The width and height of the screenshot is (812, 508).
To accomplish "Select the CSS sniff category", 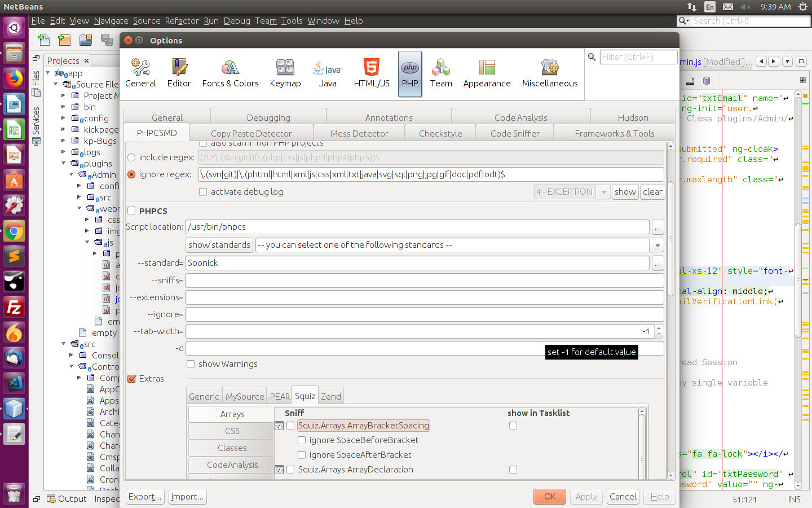I will click(x=232, y=431).
